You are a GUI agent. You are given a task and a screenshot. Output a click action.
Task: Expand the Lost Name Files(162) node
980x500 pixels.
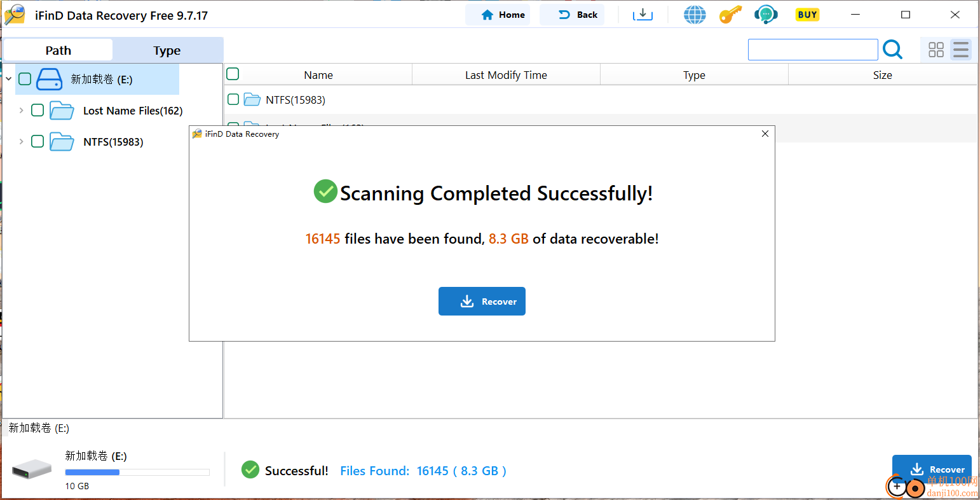point(21,110)
